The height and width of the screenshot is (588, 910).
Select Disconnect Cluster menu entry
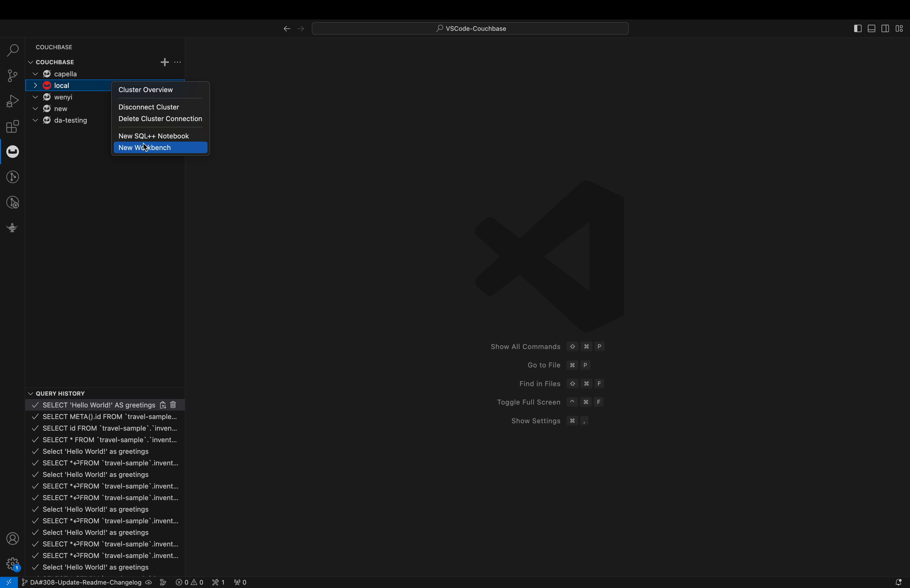149,107
